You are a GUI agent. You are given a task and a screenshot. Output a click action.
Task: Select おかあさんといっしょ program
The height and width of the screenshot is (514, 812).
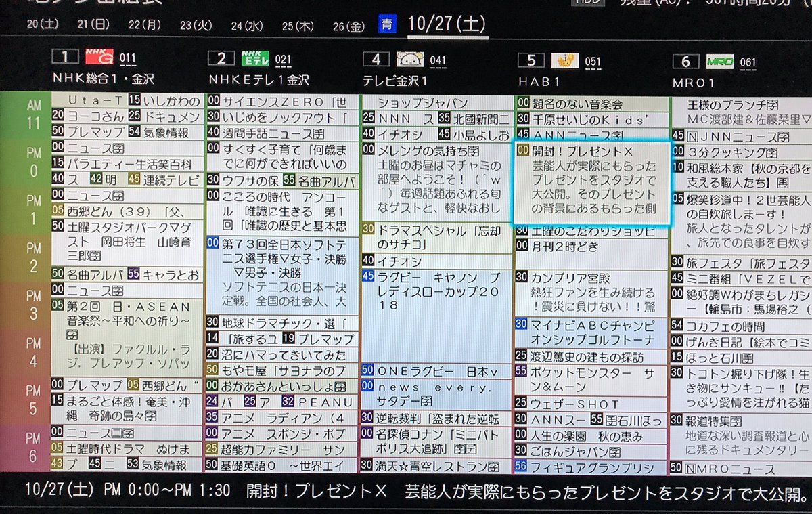[x=281, y=386]
